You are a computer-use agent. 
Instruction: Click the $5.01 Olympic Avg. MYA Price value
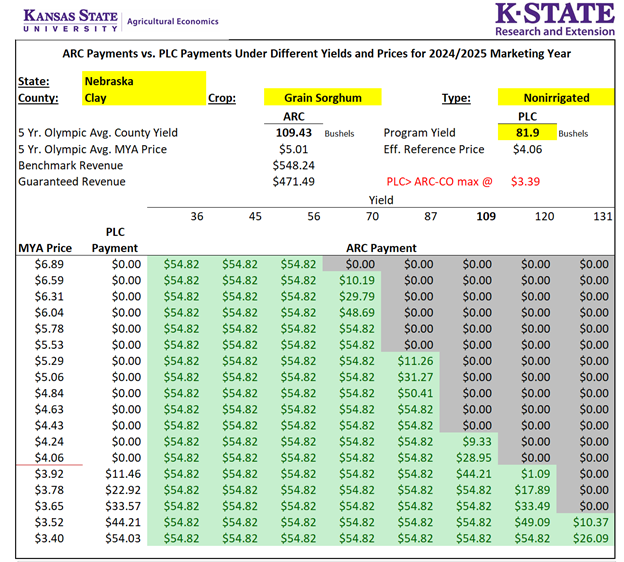coord(293,149)
